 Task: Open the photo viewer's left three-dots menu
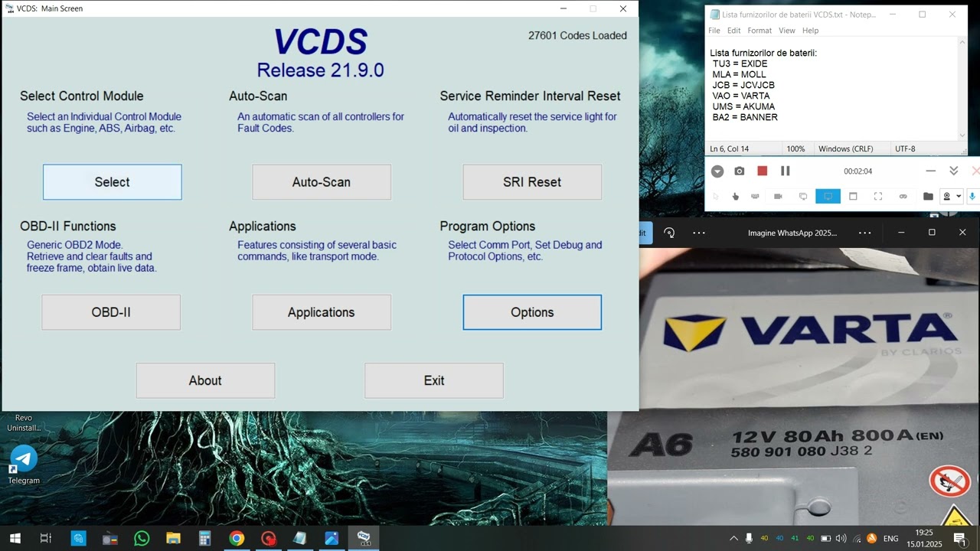pyautogui.click(x=699, y=233)
